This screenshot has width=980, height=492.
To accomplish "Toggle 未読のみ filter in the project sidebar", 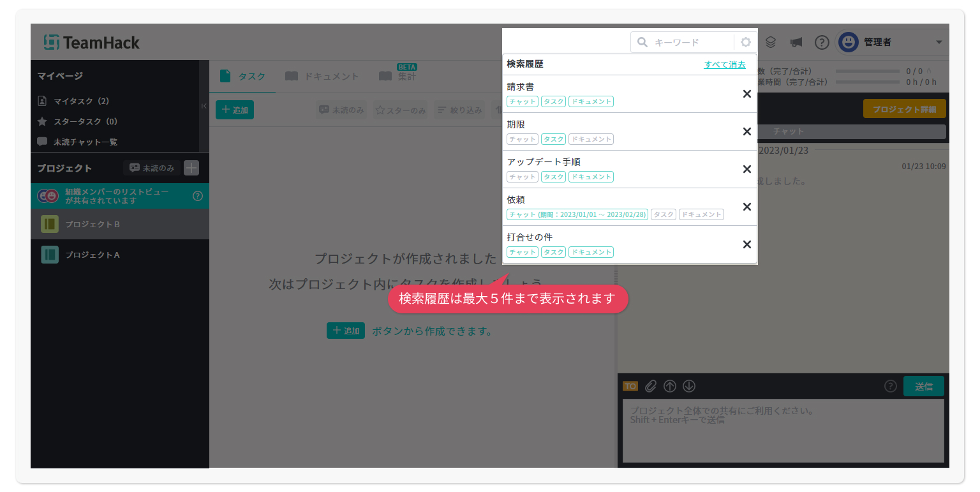I will pos(152,168).
